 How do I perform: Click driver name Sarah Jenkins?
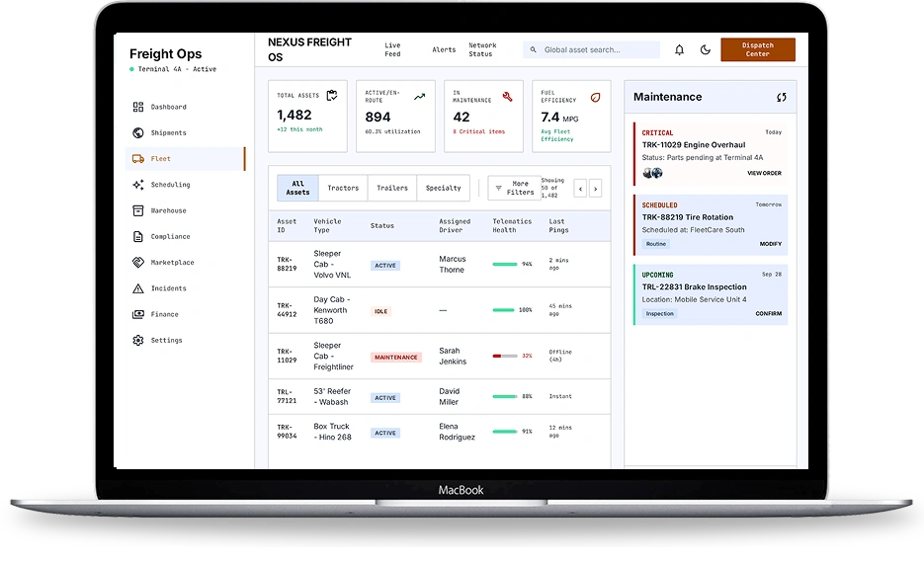tap(452, 357)
